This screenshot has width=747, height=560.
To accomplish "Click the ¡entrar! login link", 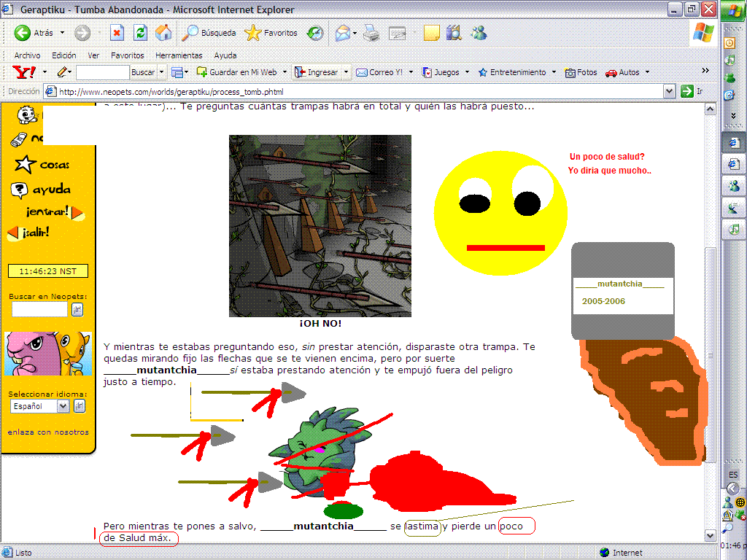I will click(x=54, y=212).
